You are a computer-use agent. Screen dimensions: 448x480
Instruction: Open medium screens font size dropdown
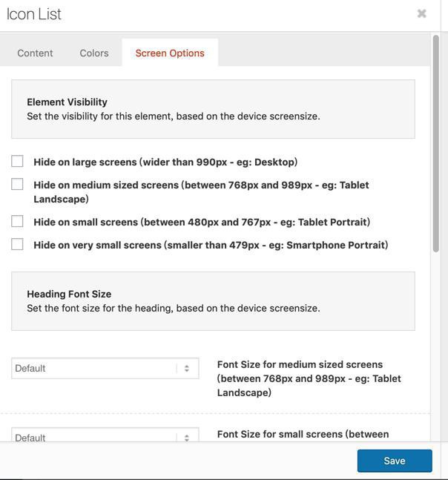[96, 368]
